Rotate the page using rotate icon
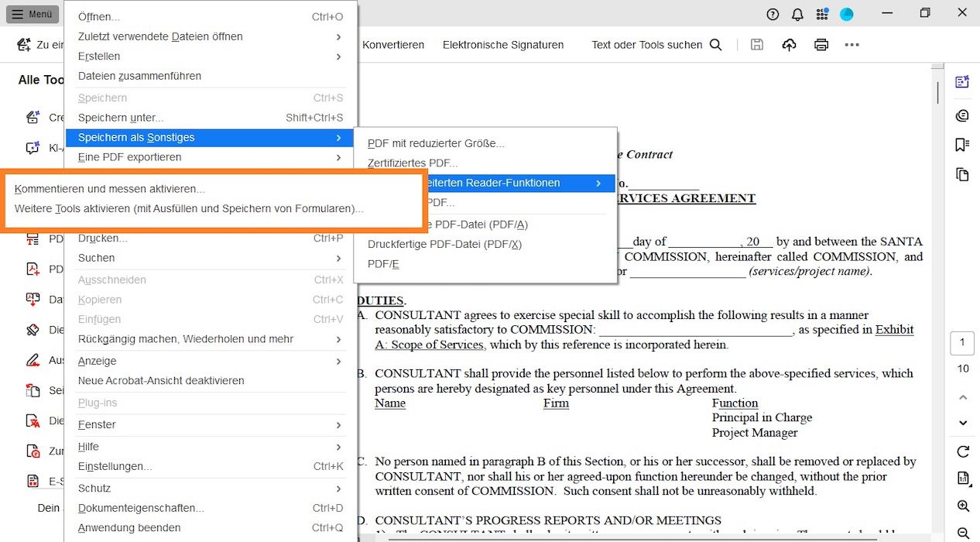980x542 pixels. 962,451
